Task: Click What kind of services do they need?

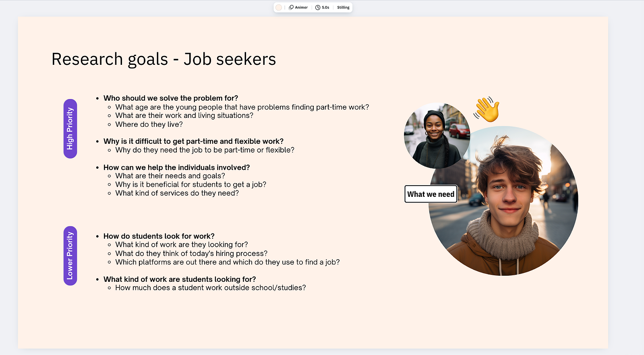Action: click(x=177, y=193)
